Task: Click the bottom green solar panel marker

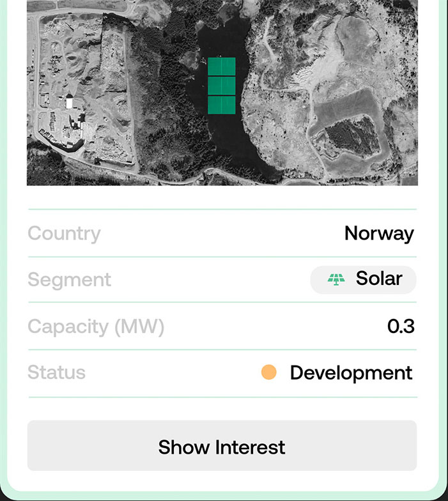Action: [x=222, y=105]
